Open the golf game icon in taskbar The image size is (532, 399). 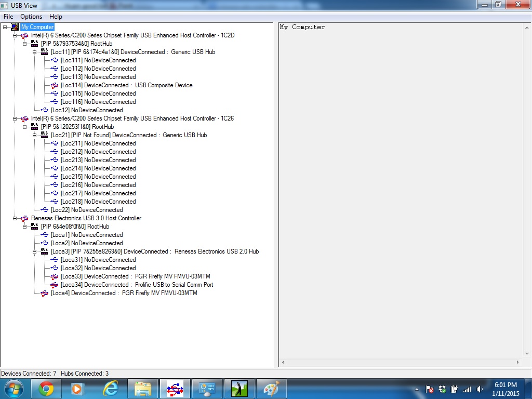(239, 389)
